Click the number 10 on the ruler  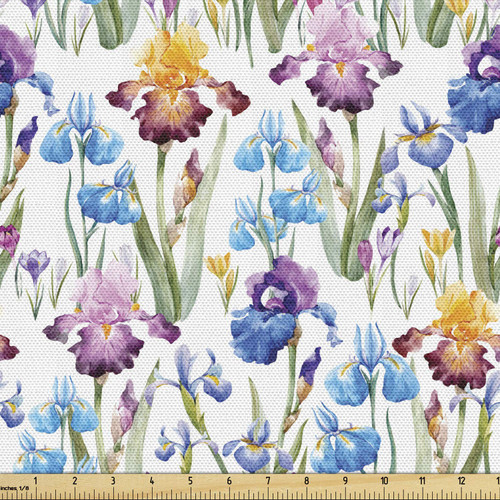pos(384,481)
